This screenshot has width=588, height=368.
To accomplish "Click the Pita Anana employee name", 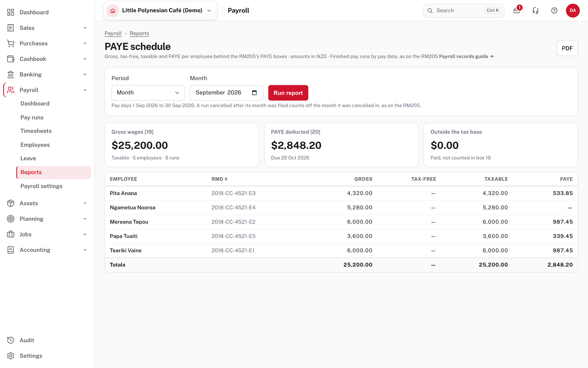I will pyautogui.click(x=123, y=193).
